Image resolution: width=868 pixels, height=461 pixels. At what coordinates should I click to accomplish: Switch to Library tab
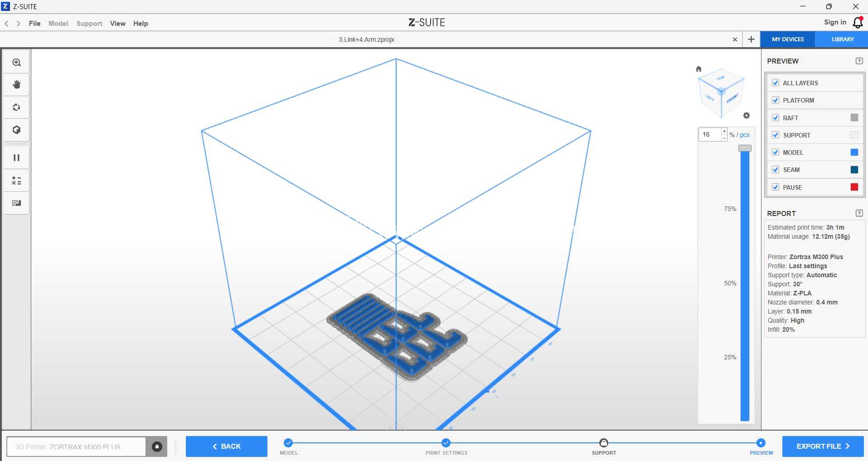[842, 39]
